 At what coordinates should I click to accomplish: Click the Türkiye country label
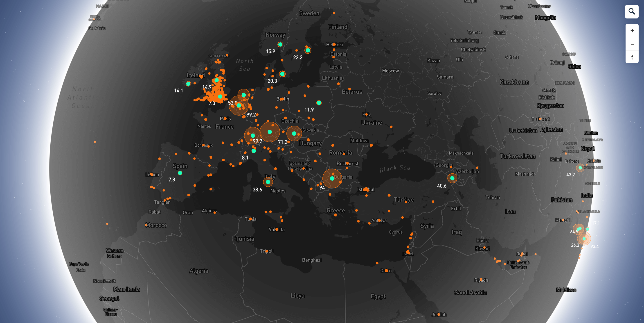coord(403,199)
